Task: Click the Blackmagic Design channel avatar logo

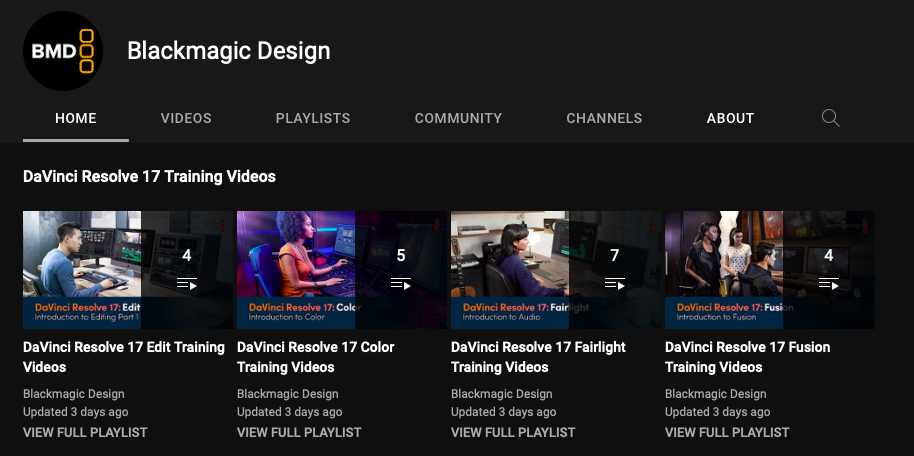Action: 63,51
